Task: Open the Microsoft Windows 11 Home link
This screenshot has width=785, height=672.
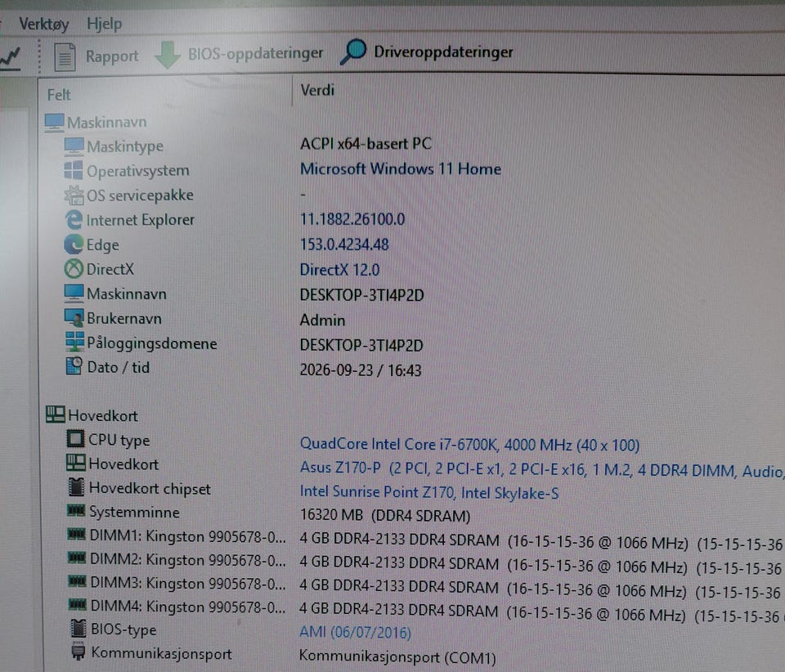Action: 401,169
